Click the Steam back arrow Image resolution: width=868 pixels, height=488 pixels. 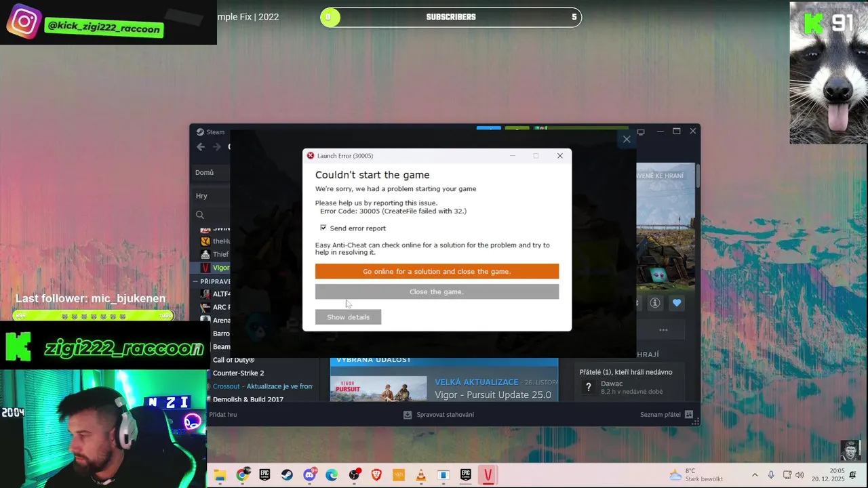pyautogui.click(x=201, y=146)
